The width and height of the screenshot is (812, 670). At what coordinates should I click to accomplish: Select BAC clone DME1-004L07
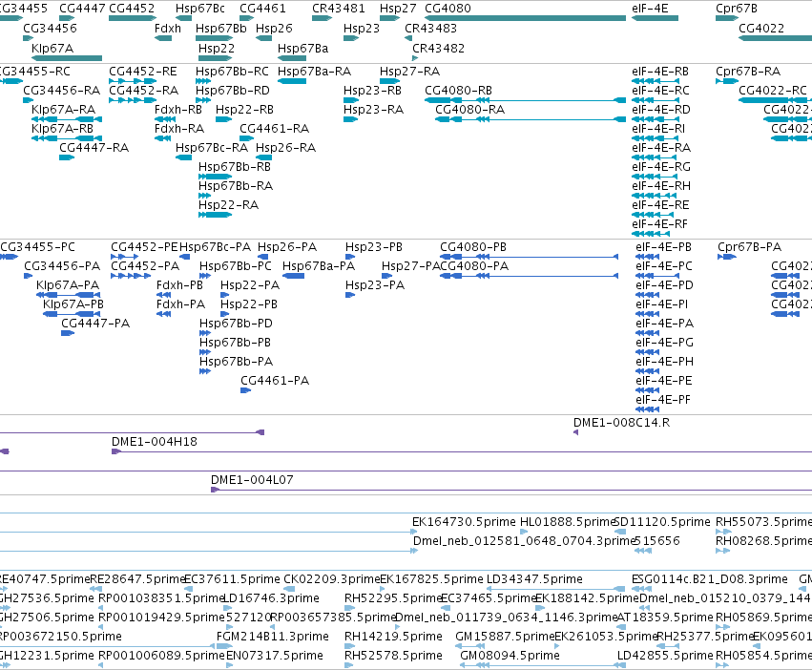[252, 480]
